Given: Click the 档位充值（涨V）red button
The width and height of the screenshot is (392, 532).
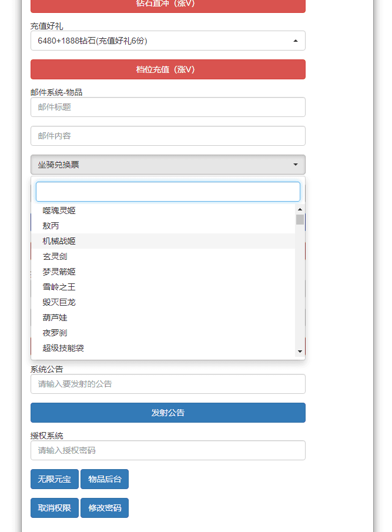Looking at the screenshot, I should [167, 69].
